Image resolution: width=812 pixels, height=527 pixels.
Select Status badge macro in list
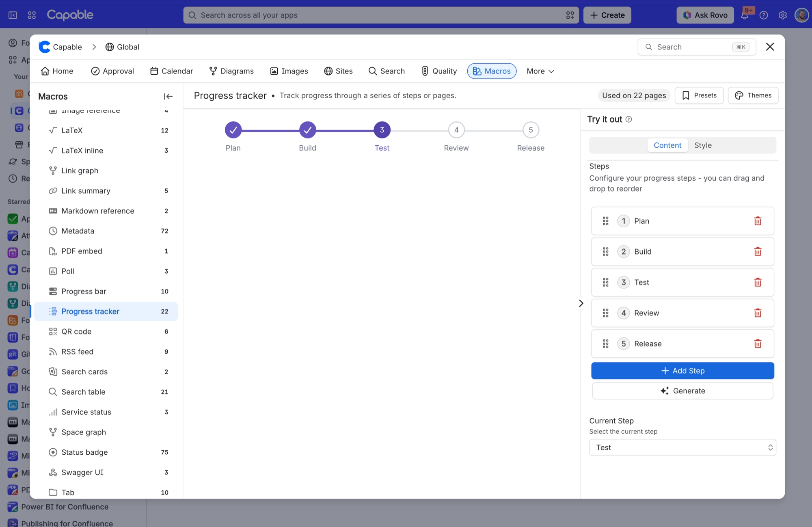point(106,452)
